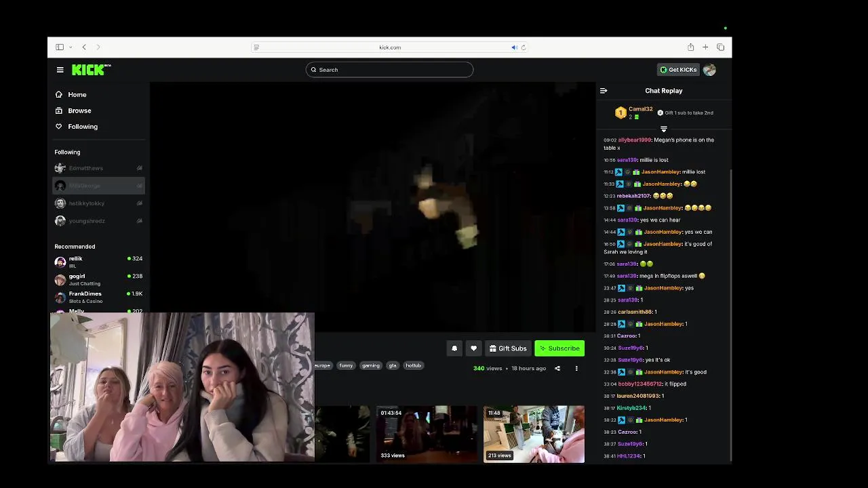Click top gifter Camal32

click(640, 109)
